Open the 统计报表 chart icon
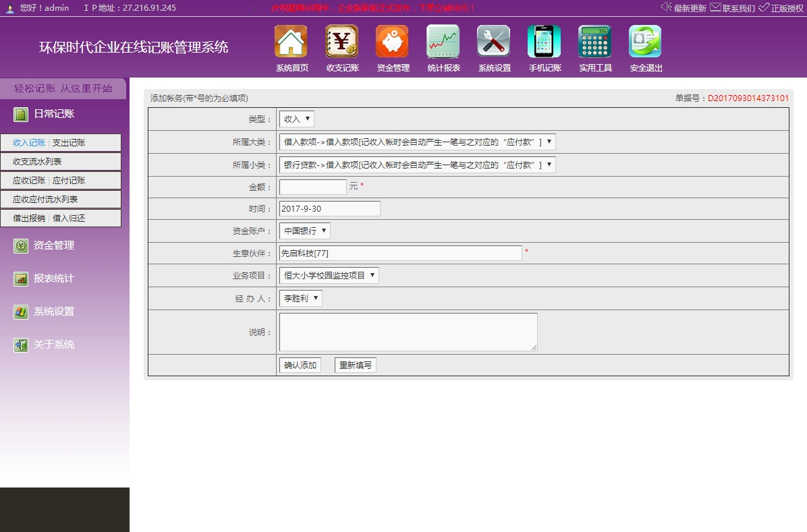 tap(443, 42)
